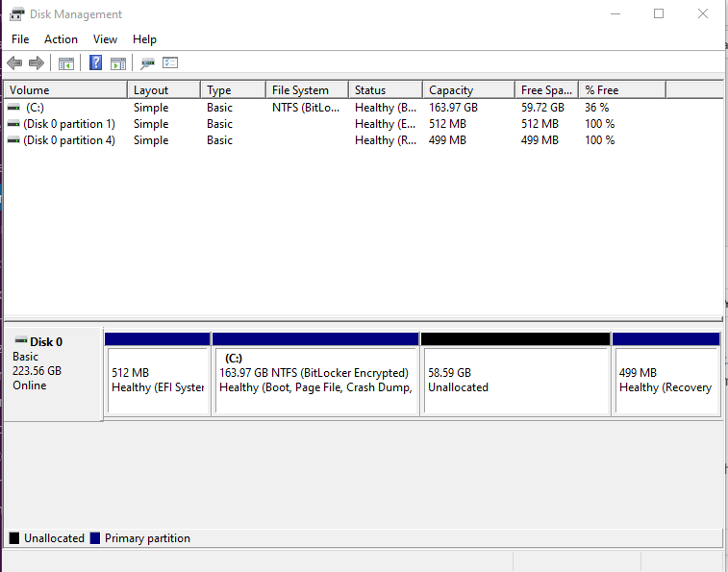
Task: Toggle the Show/Hide Action Pane icon
Action: click(118, 63)
